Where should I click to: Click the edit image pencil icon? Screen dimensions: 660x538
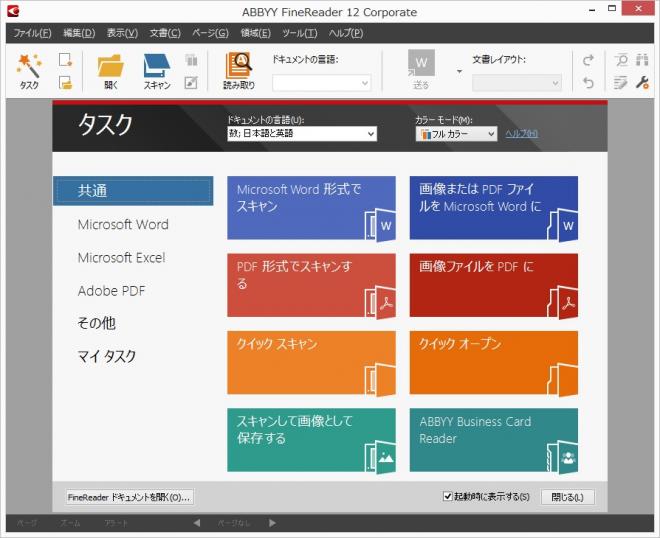tap(191, 83)
